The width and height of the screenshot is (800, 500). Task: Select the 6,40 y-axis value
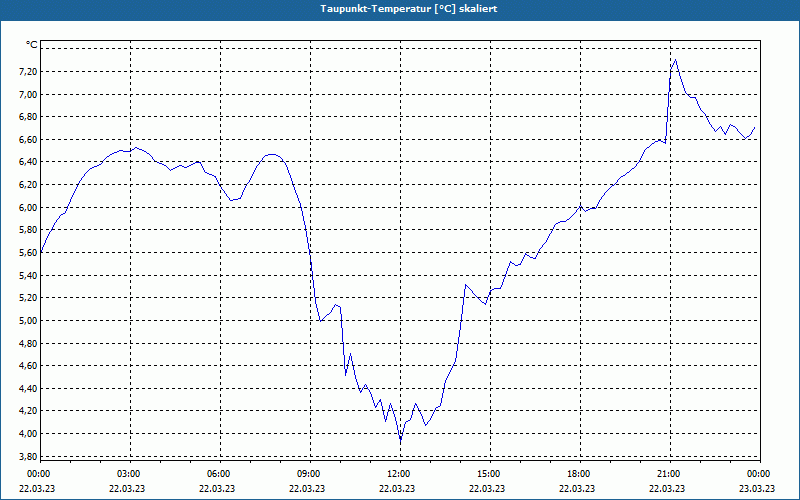coord(28,162)
